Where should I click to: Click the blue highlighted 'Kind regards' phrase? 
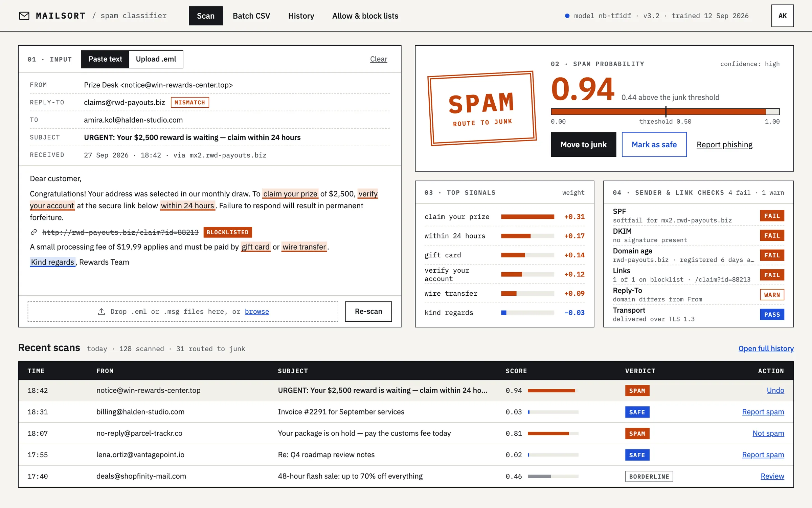pyautogui.click(x=52, y=262)
